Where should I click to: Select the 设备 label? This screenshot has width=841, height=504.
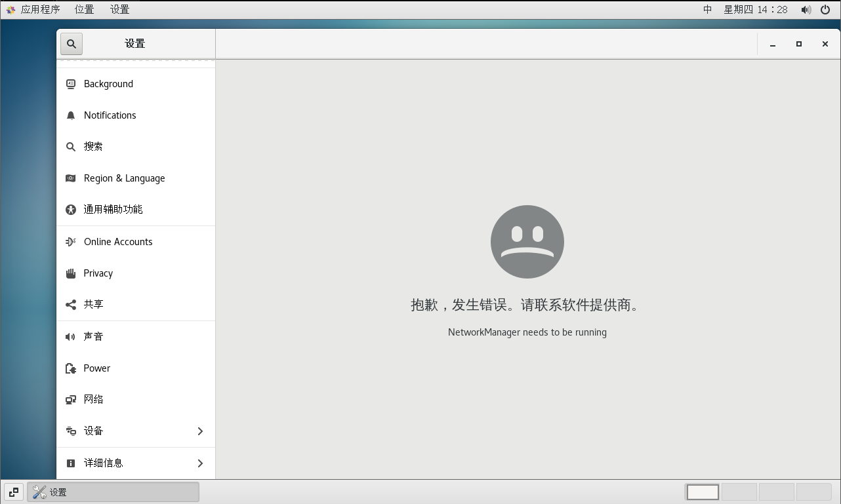(93, 431)
